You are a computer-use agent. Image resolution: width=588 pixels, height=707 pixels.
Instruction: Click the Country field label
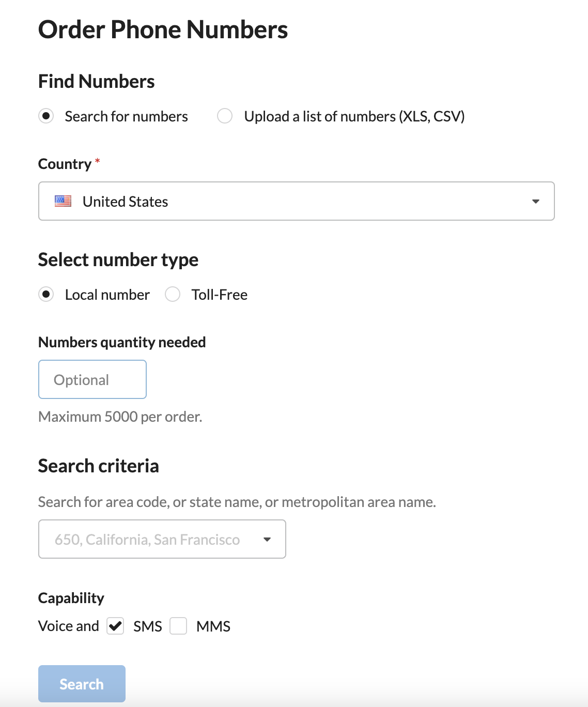tap(65, 164)
